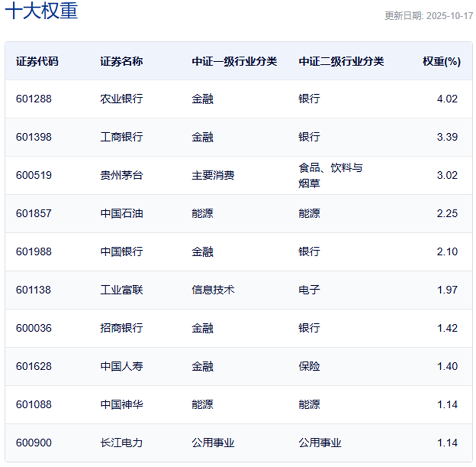
Task: Click 公用事业 in the second-level industry column
Action: click(320, 443)
